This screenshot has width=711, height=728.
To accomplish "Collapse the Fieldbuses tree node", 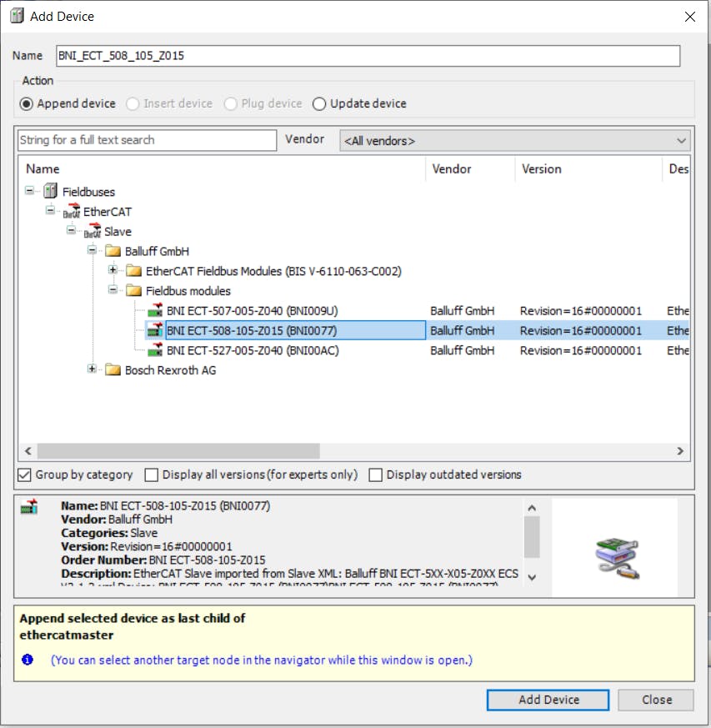I will pyautogui.click(x=30, y=190).
